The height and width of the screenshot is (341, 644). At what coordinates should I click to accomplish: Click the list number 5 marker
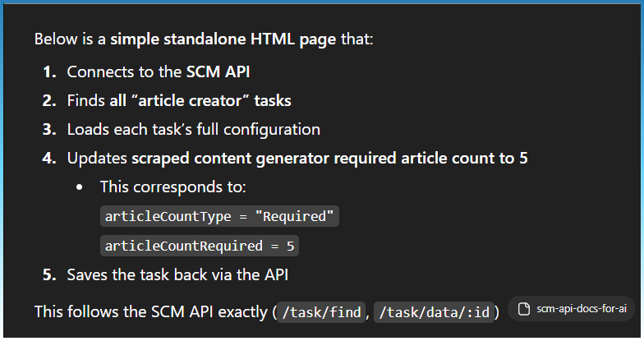tap(49, 274)
